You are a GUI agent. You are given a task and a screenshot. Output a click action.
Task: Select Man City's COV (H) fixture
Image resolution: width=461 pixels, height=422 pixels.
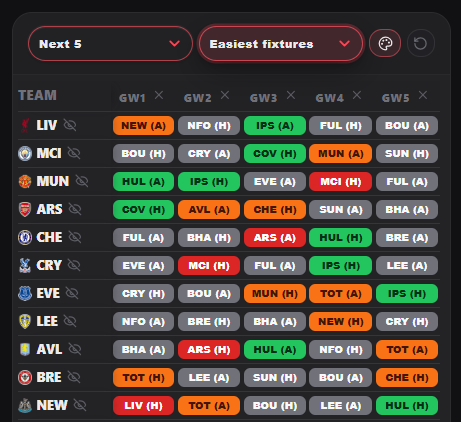coord(275,154)
